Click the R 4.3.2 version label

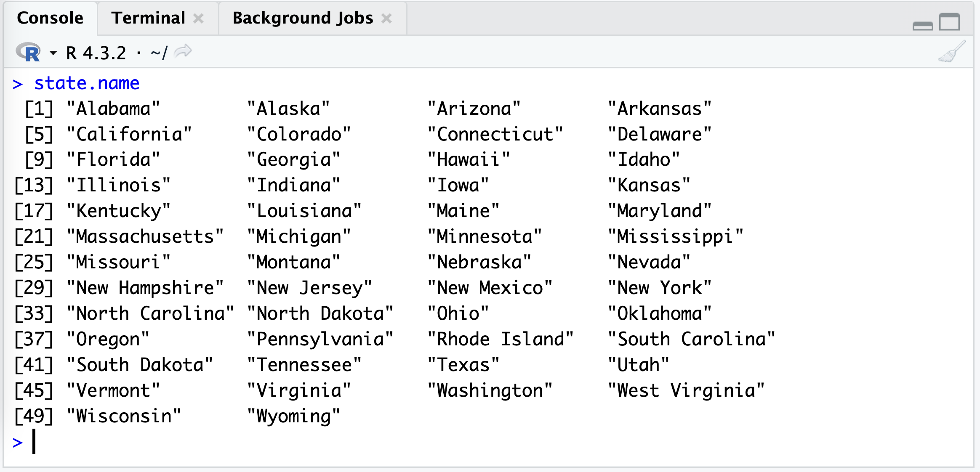click(x=96, y=53)
